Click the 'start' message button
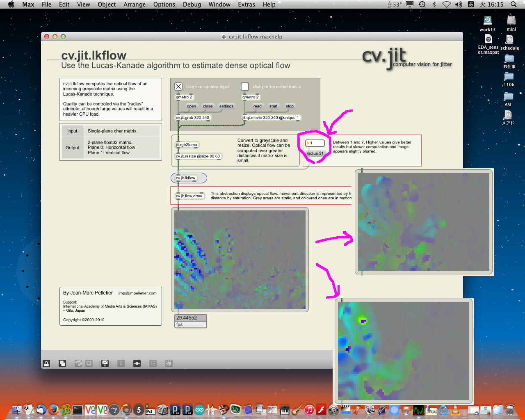Image resolution: width=525 pixels, height=420 pixels. click(x=274, y=106)
